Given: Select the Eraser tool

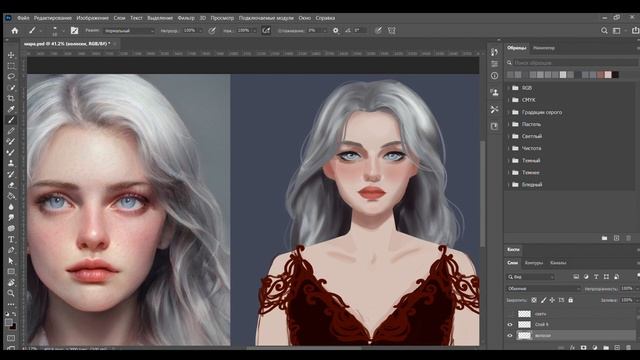Looking at the screenshot, I should tap(11, 185).
